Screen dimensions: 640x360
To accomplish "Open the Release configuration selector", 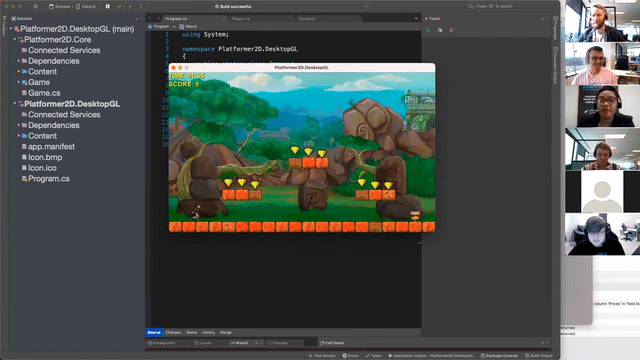I will click(61, 7).
